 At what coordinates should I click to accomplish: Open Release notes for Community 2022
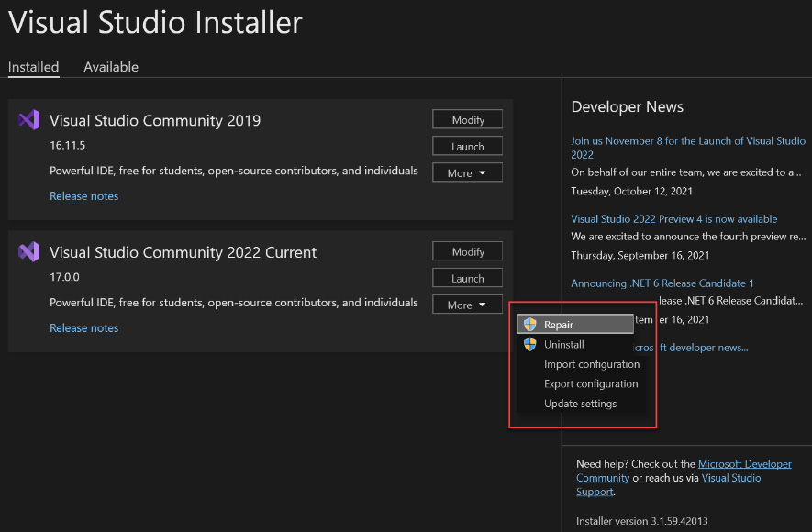click(x=83, y=328)
